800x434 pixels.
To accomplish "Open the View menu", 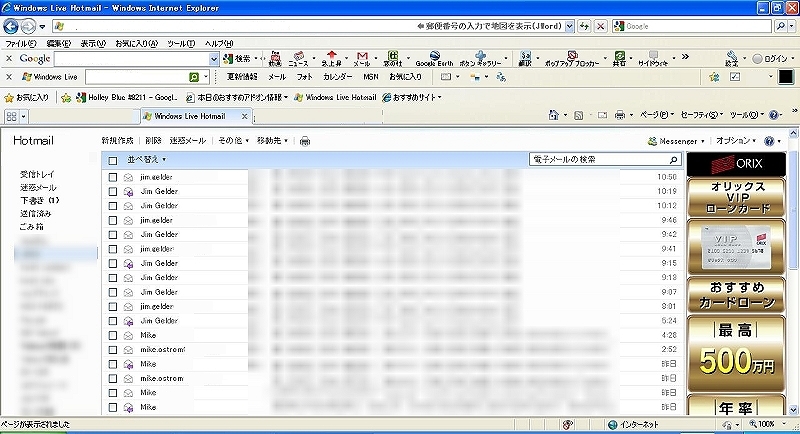I will pyautogui.click(x=93, y=44).
